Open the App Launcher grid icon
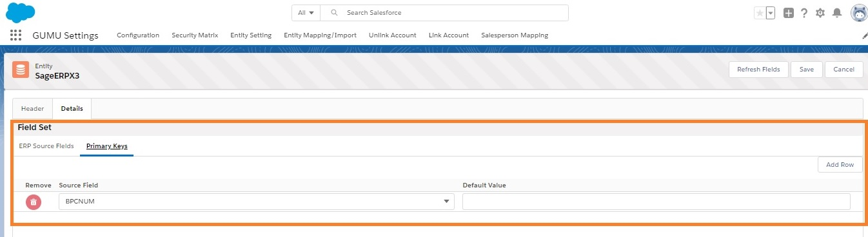This screenshot has width=868, height=237. pos(16,35)
